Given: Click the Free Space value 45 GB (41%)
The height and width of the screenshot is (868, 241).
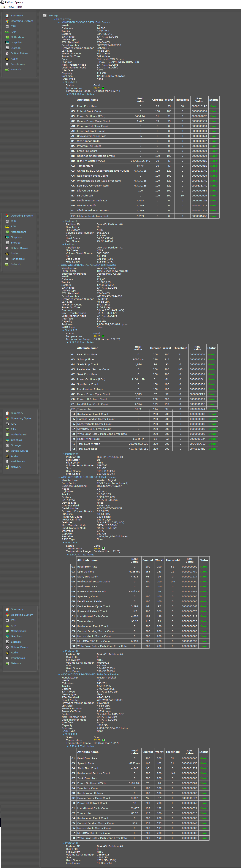Looking at the screenshot, I should point(105,241).
